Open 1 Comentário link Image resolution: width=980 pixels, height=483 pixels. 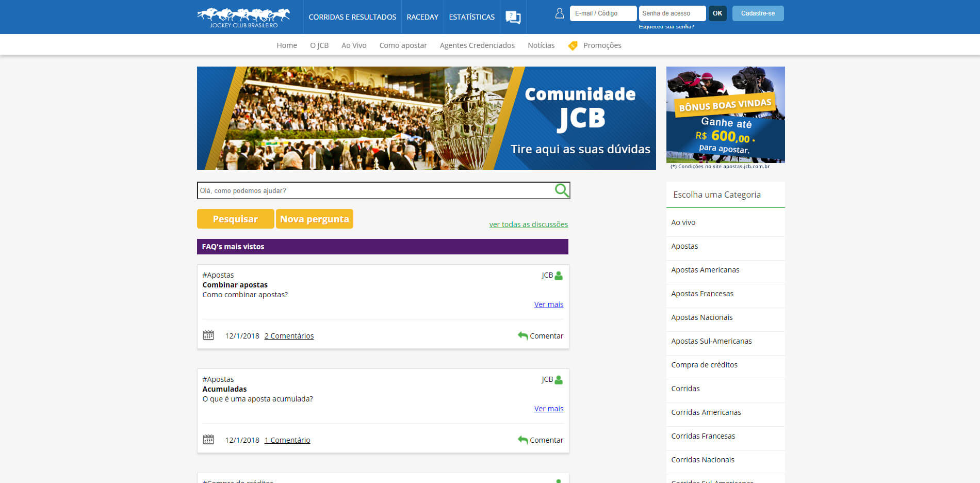pyautogui.click(x=287, y=440)
